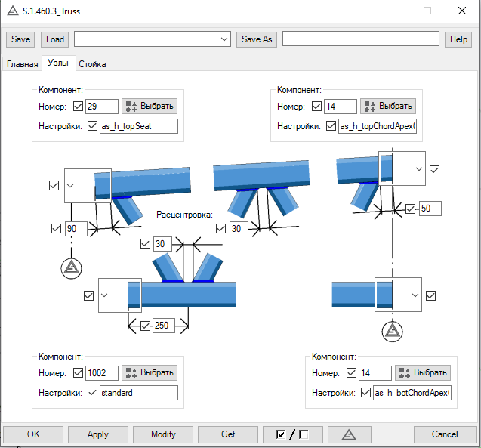This screenshot has width=481, height=448.
Task: Click the Apply button
Action: click(97, 434)
